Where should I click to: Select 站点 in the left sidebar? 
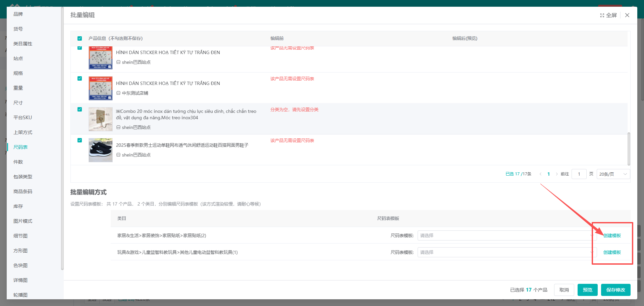click(18, 58)
